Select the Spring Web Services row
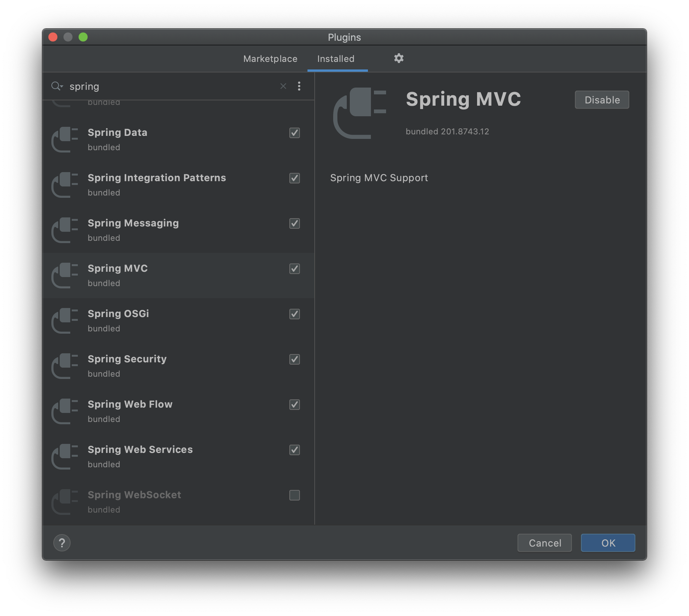Viewport: 689px width, 616px height. click(179, 457)
